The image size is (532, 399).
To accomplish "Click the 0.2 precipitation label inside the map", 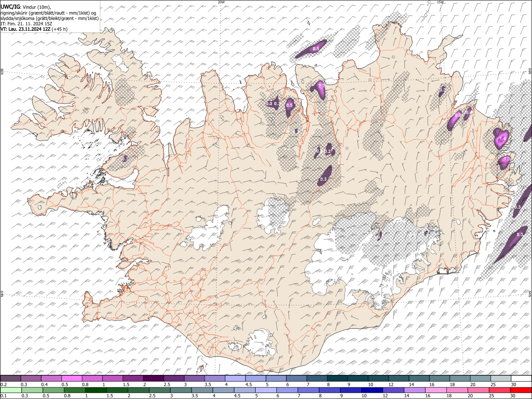I will point(328,152).
